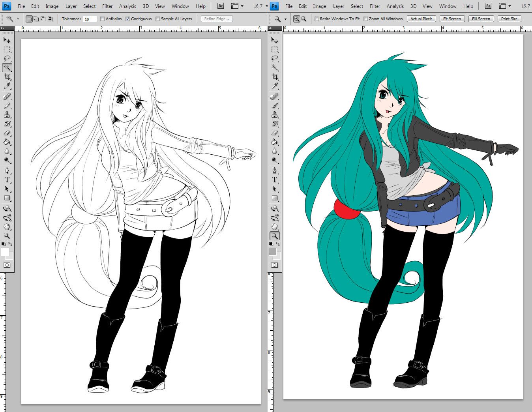Click the Zoom Out magnifier icon
532x412 pixels.
tap(303, 19)
